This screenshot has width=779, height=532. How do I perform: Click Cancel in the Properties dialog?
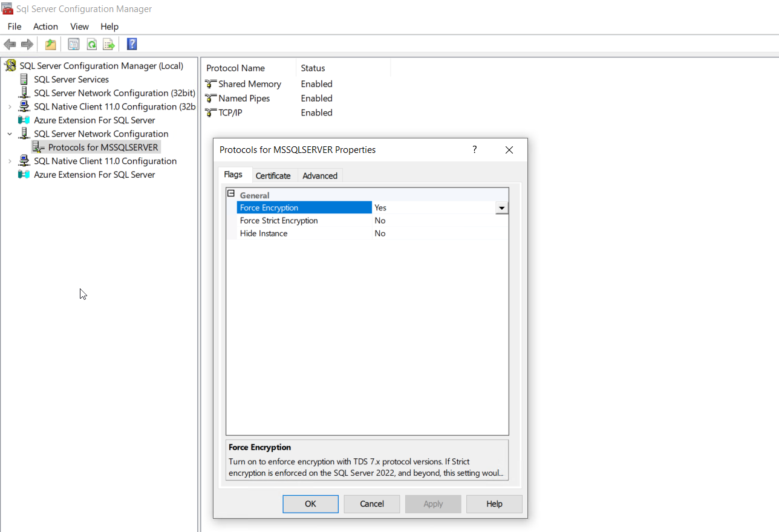point(372,504)
